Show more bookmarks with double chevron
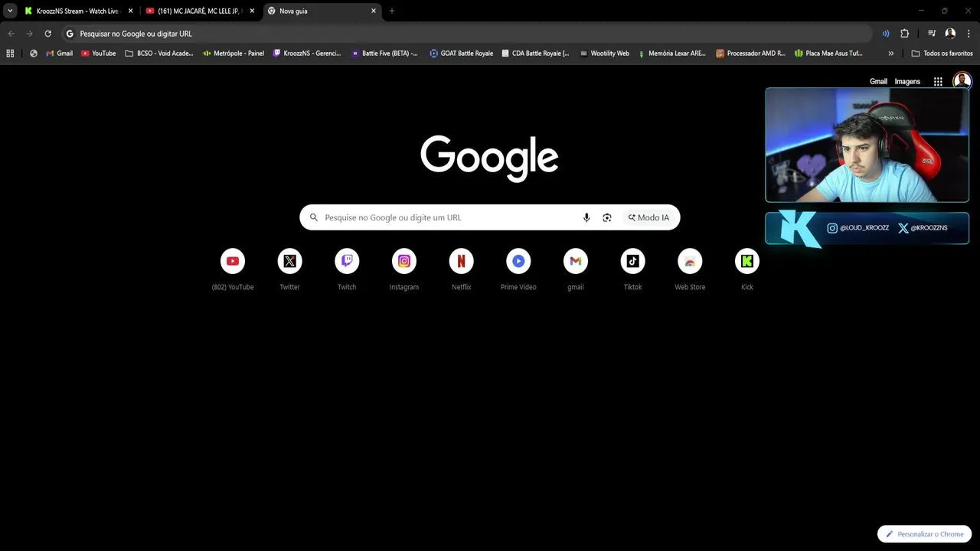This screenshot has width=980, height=551. [x=890, y=54]
